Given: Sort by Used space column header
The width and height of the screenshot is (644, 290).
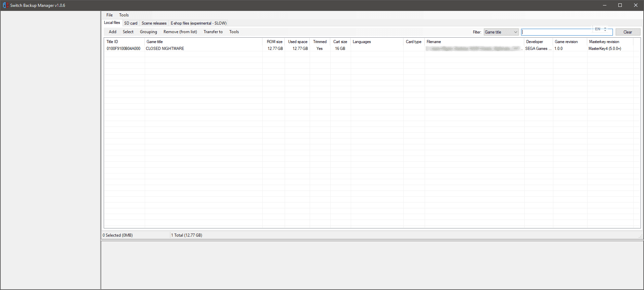Looking at the screenshot, I should (x=297, y=42).
